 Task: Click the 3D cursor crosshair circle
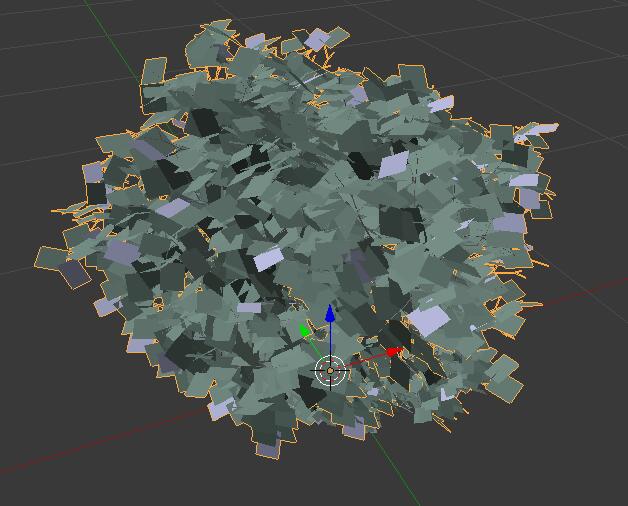coord(330,371)
